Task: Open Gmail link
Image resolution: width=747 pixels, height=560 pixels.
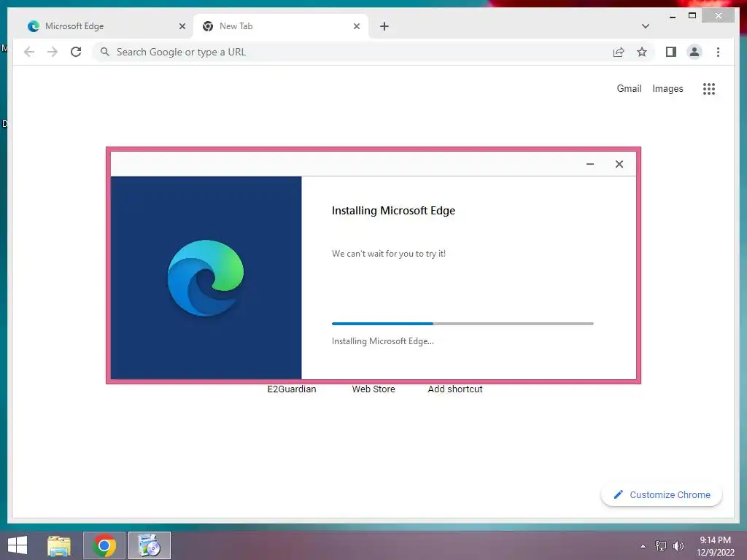Action: 629,88
